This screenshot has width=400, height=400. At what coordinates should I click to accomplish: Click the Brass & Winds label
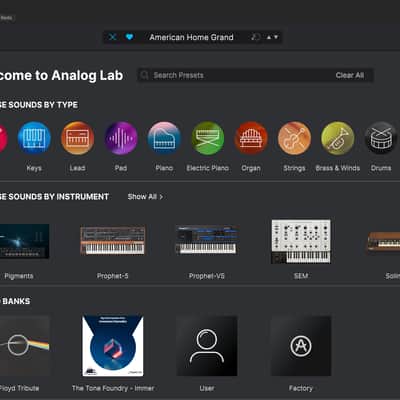click(338, 168)
